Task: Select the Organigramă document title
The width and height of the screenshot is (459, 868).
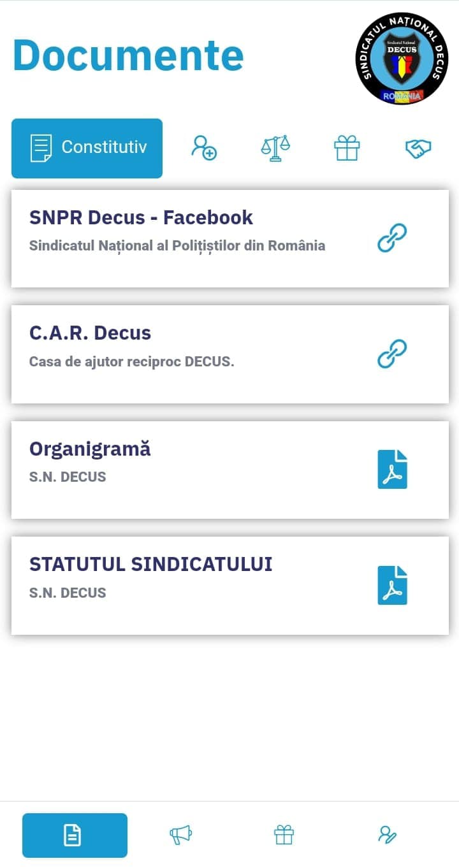Action: coord(90,449)
